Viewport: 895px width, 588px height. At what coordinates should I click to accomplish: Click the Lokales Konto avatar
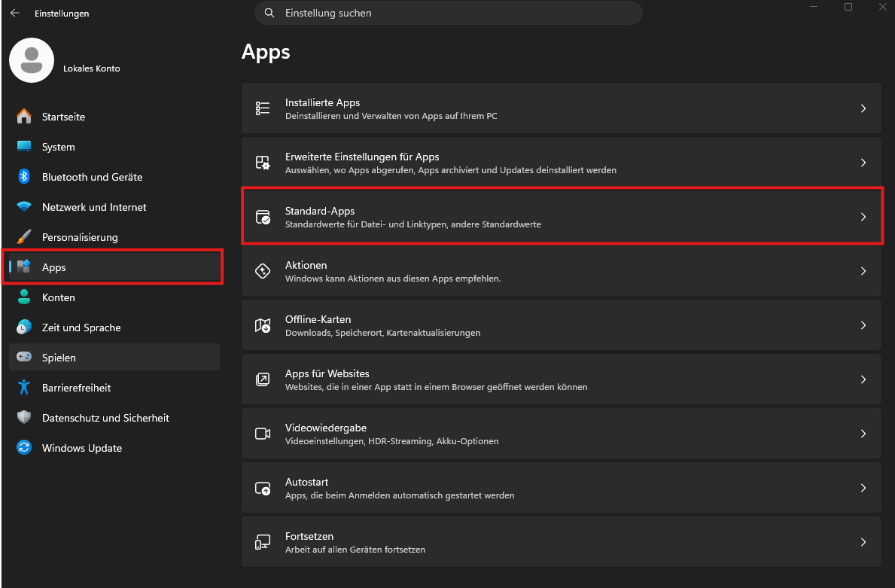point(32,60)
